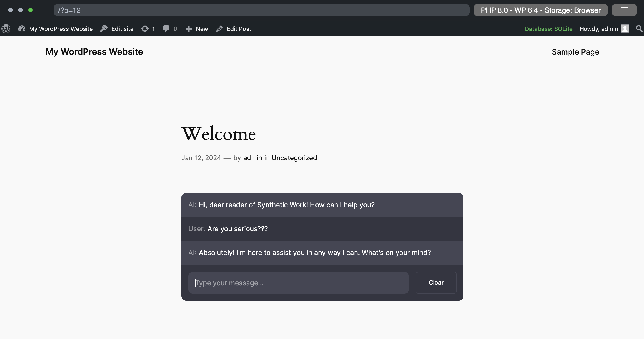Screen dimensions: 644x339
Task: Click the green window dot
Action: click(30, 10)
